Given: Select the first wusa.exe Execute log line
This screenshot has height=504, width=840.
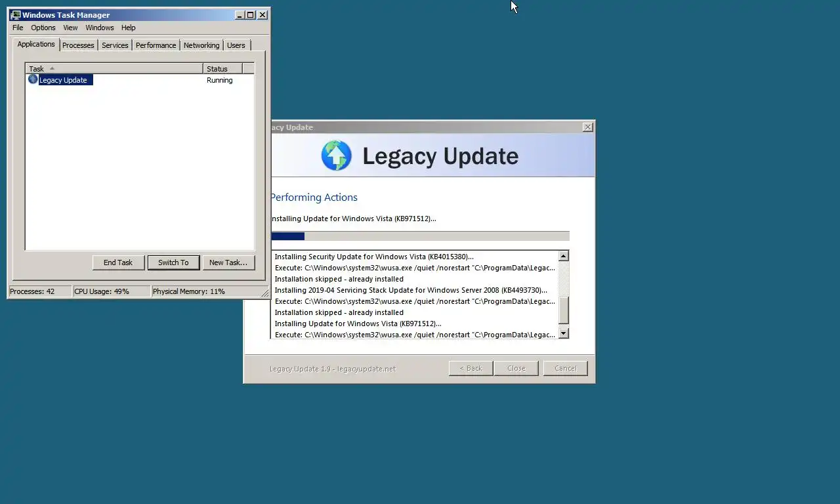Looking at the screenshot, I should pos(414,268).
